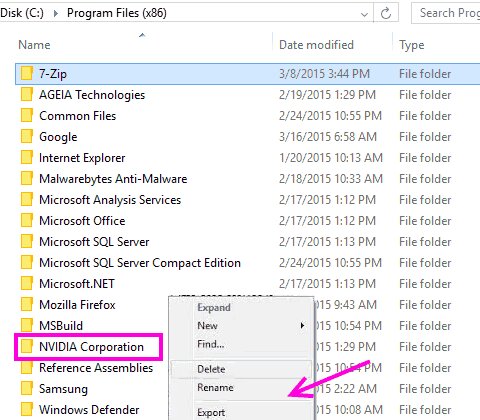The image size is (480, 420).
Task: Expand breadcrumb arrow after Disk (C:)
Action: [56, 13]
